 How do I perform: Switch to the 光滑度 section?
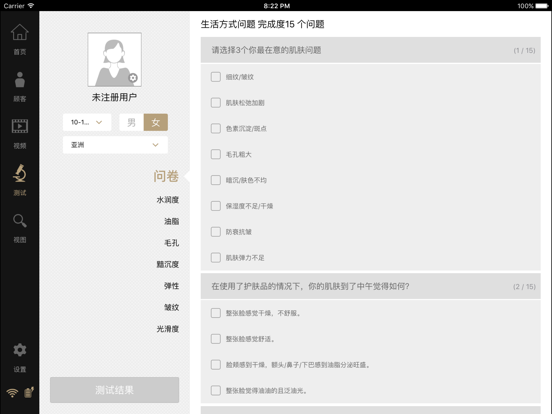point(168,329)
